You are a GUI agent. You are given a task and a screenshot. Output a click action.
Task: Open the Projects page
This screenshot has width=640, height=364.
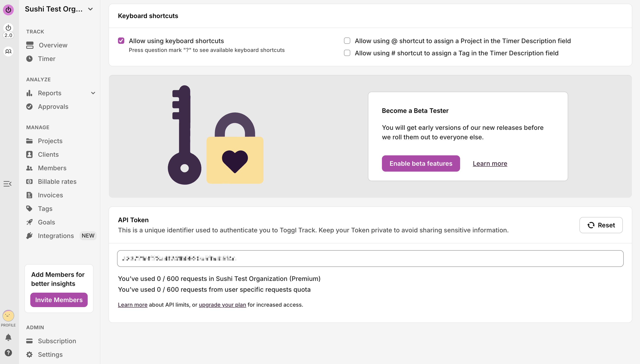click(x=50, y=141)
